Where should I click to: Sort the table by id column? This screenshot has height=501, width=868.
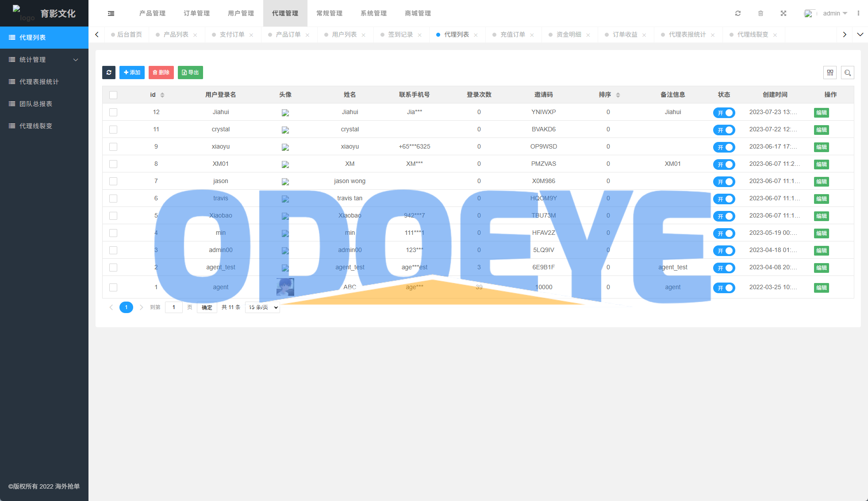click(x=162, y=95)
